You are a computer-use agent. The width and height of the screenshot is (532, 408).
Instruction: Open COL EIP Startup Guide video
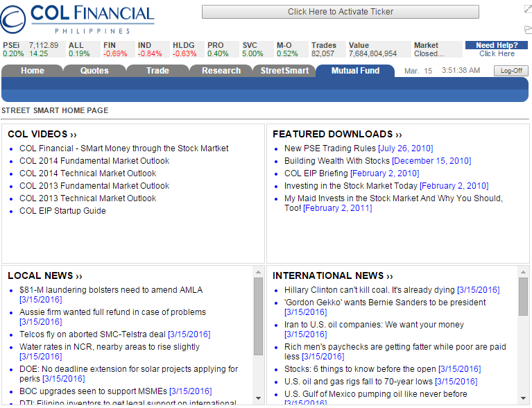tap(62, 211)
